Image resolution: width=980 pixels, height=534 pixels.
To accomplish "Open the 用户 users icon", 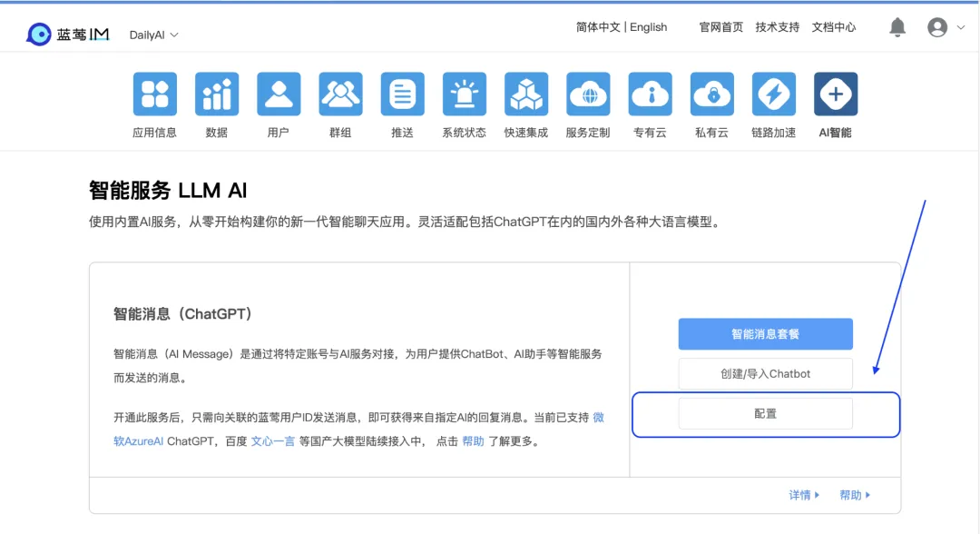I will point(279,94).
